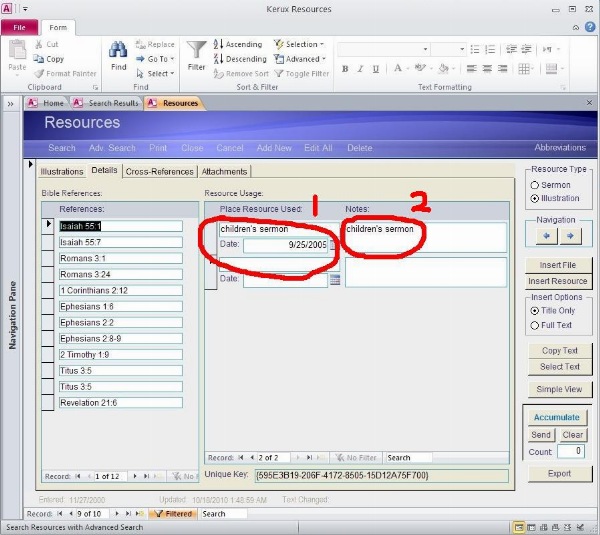The height and width of the screenshot is (535, 600).
Task: Click Remove Sort in ribbon
Action: (241, 73)
